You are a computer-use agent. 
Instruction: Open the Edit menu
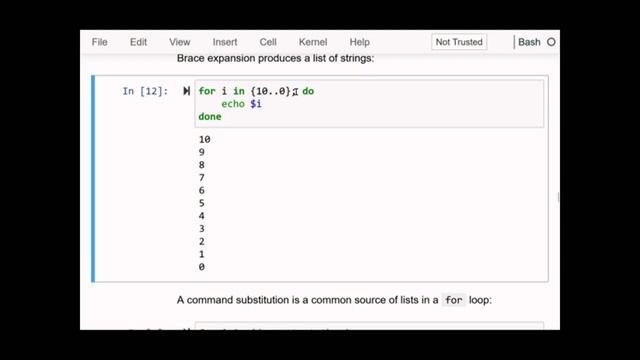[x=138, y=42]
